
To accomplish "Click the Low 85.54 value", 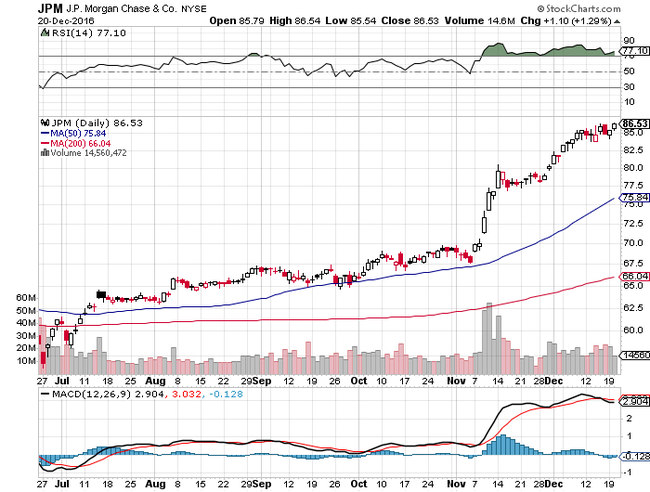I will (x=351, y=21).
